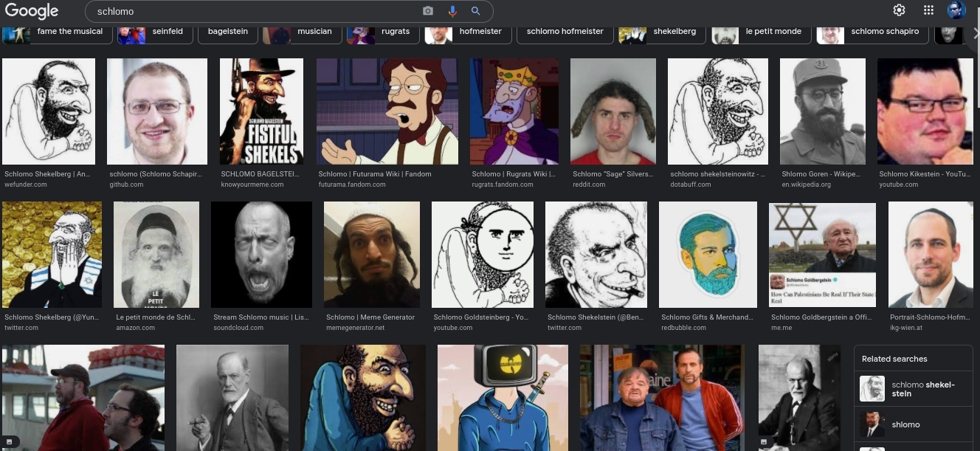Click into the search text field
The height and width of the screenshot is (451, 980).
(x=255, y=11)
